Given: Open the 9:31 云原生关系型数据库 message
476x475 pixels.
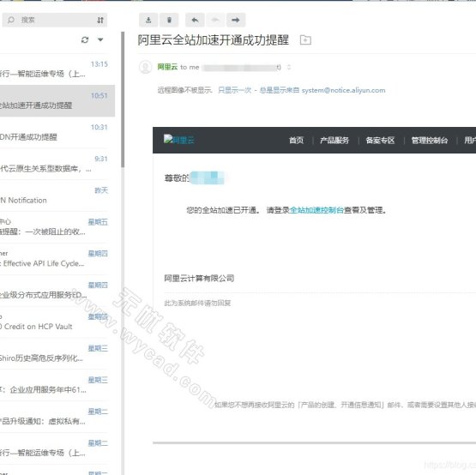Looking at the screenshot, I should (x=57, y=164).
